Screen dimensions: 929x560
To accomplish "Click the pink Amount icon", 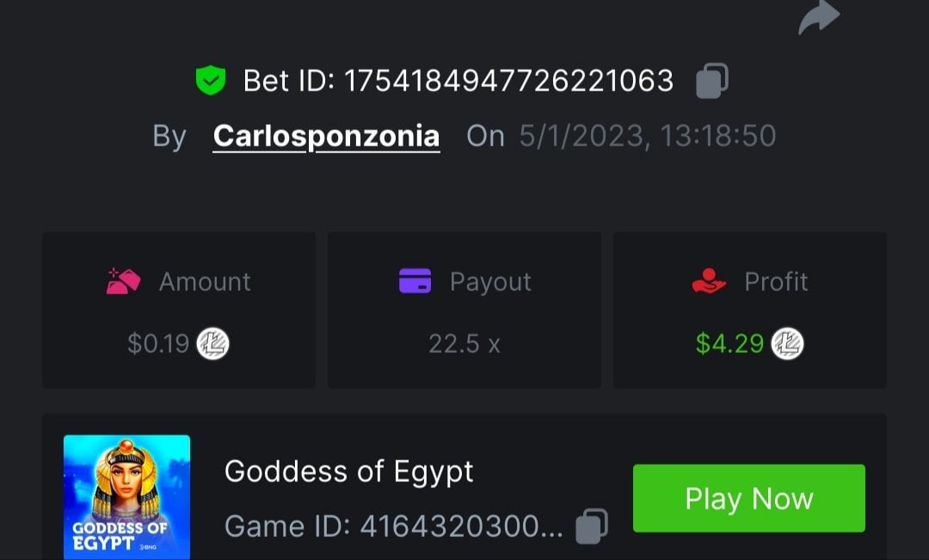I will tap(123, 281).
